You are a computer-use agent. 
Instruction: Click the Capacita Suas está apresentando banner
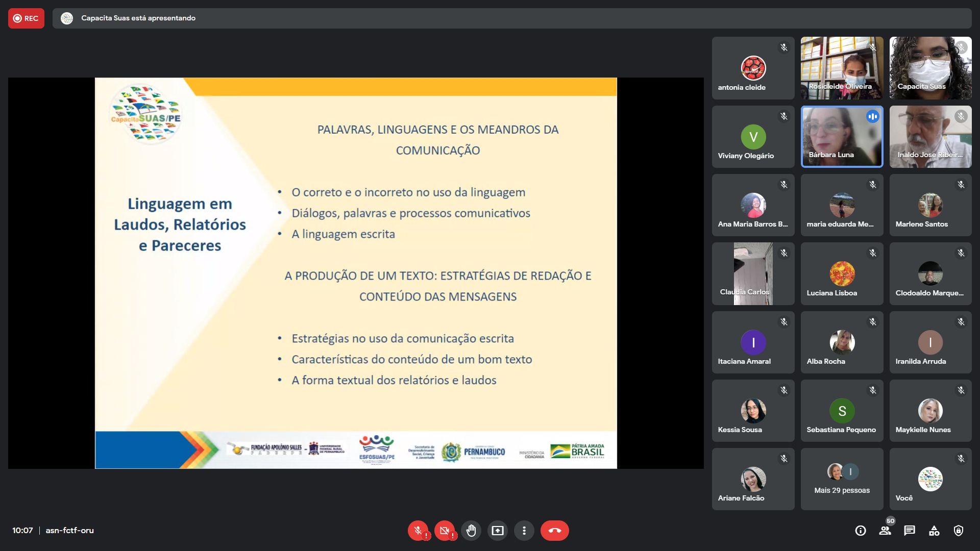click(138, 18)
